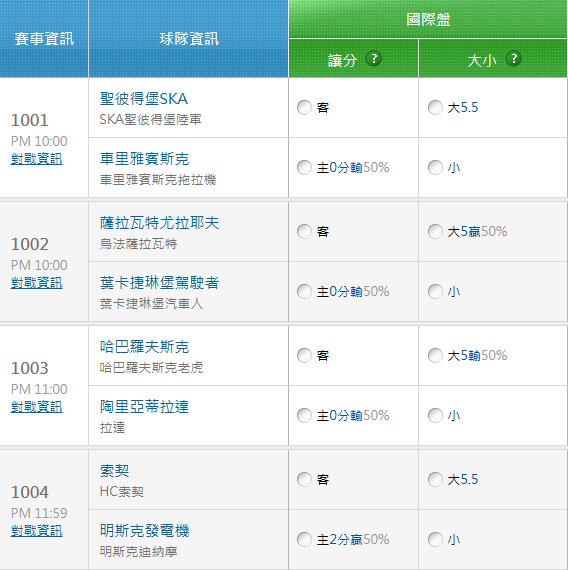Click team name 車里雅賓斯克
The image size is (568, 570).
pos(144,159)
